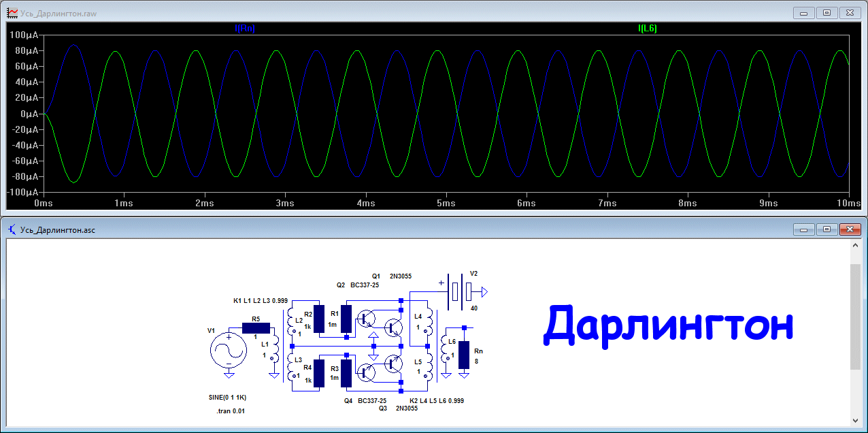Click the schematic window vertical scrollbar thumb
This screenshot has width=868, height=433.
856,317
